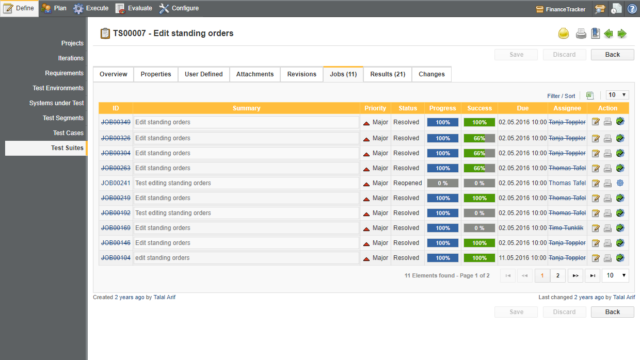Viewport: 640px width, 360px height.
Task: Edit job JOB00192 with the pencil icon
Action: tap(596, 213)
